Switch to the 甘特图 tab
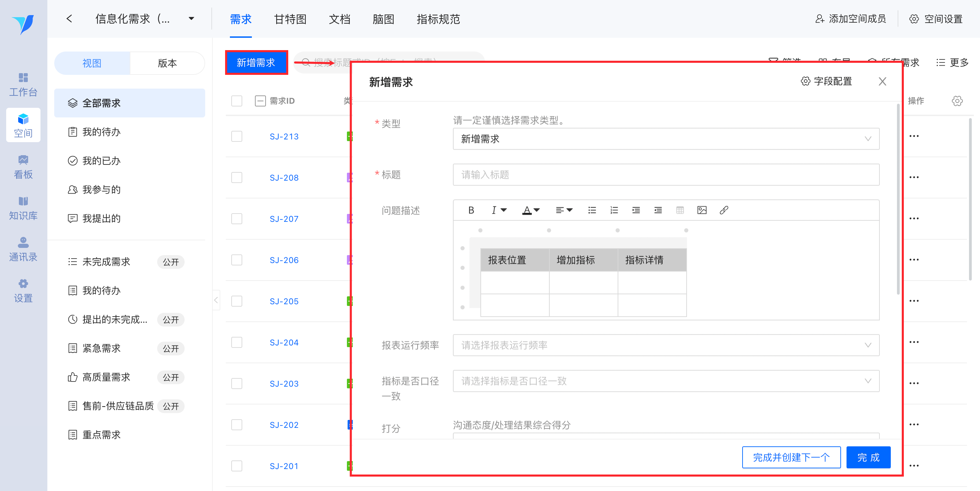 (290, 19)
